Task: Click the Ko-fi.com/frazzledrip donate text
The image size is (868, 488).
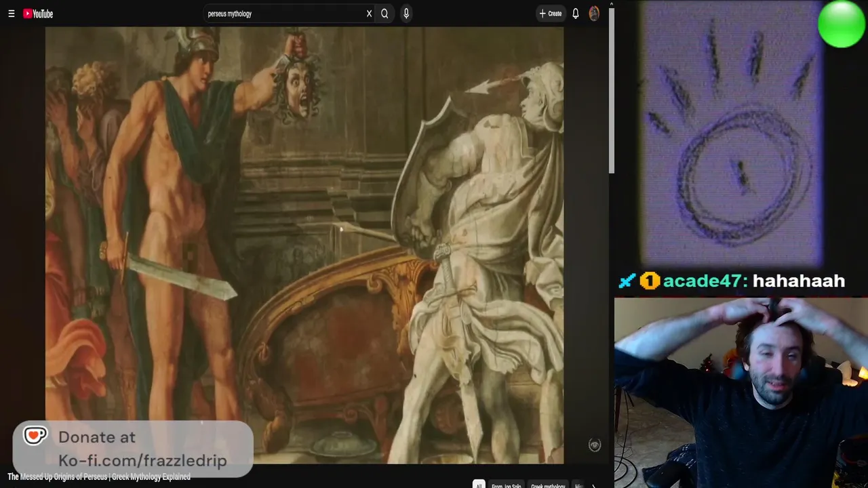Action: pyautogui.click(x=142, y=460)
